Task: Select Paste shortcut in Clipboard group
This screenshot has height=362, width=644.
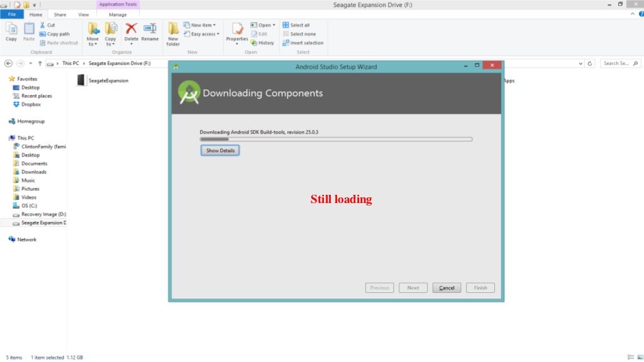Action: (x=58, y=43)
